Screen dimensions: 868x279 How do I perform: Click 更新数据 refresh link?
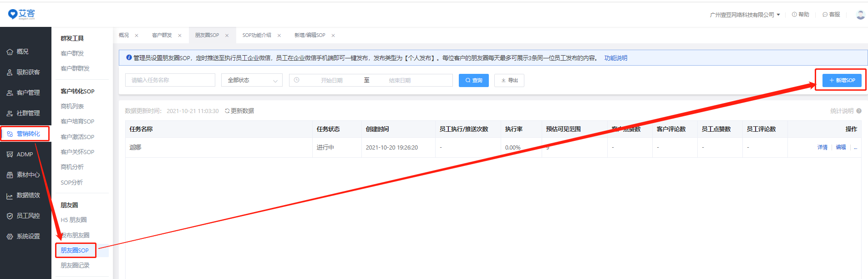[239, 111]
